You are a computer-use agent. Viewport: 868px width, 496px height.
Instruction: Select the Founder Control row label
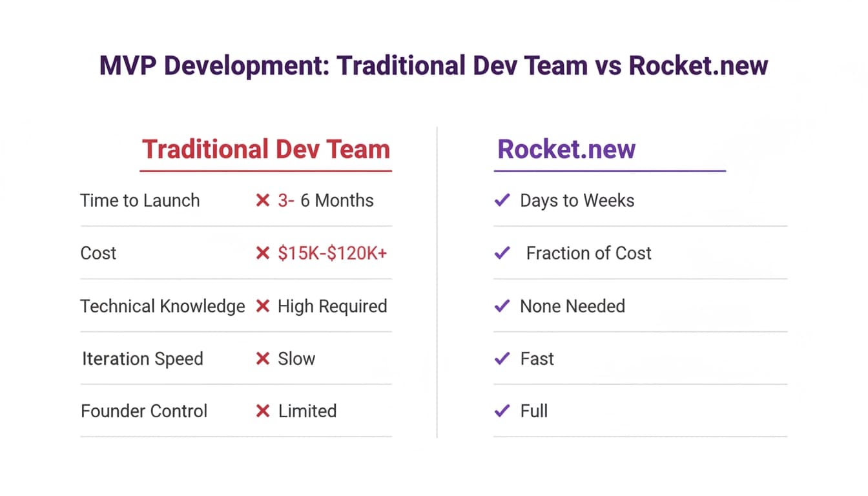tap(144, 411)
